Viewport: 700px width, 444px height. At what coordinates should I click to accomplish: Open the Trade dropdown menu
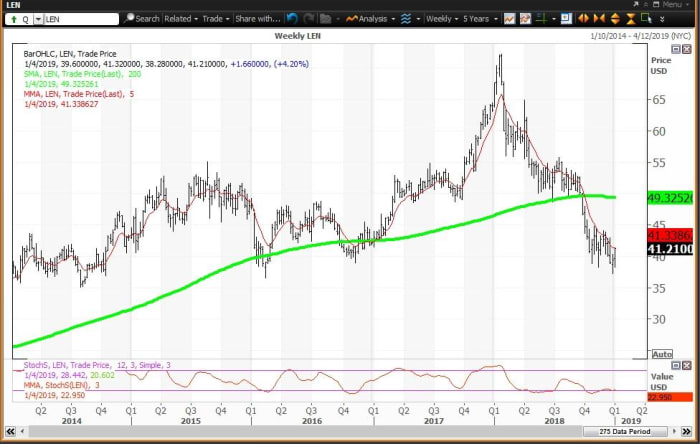tap(215, 18)
